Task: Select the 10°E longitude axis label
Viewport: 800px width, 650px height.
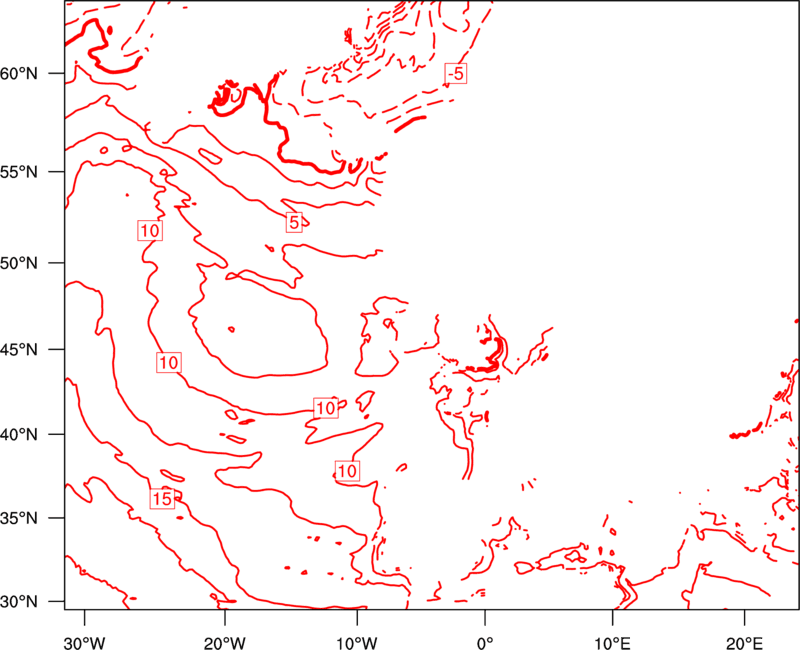Action: 612,643
